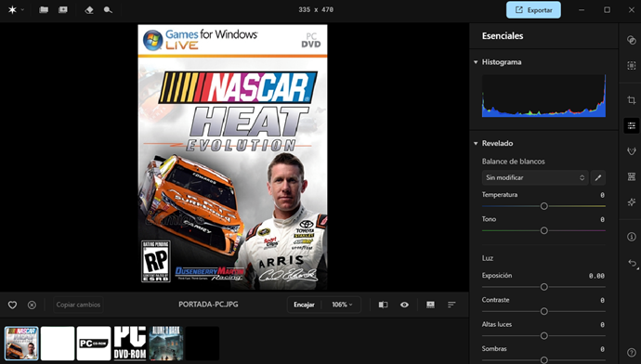Open the crop tool

click(632, 100)
